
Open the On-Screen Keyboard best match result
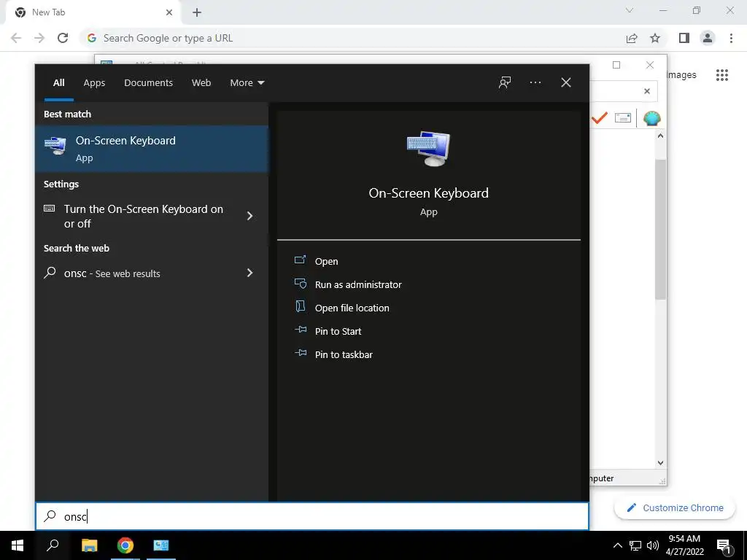(152, 149)
